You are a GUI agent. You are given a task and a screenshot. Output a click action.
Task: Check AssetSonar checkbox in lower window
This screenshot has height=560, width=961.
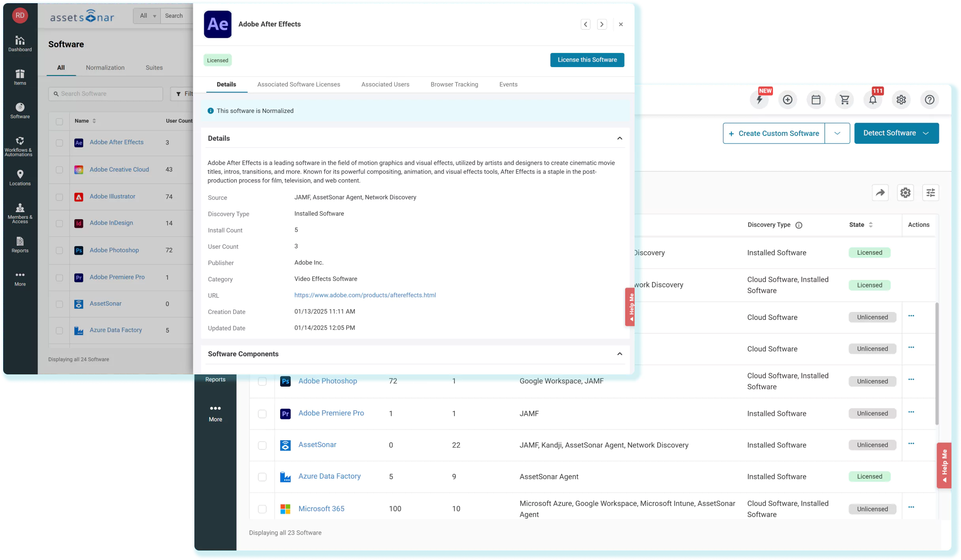pyautogui.click(x=262, y=445)
